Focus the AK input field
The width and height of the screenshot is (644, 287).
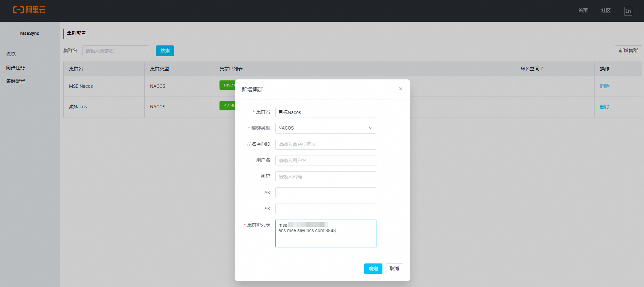coord(326,193)
